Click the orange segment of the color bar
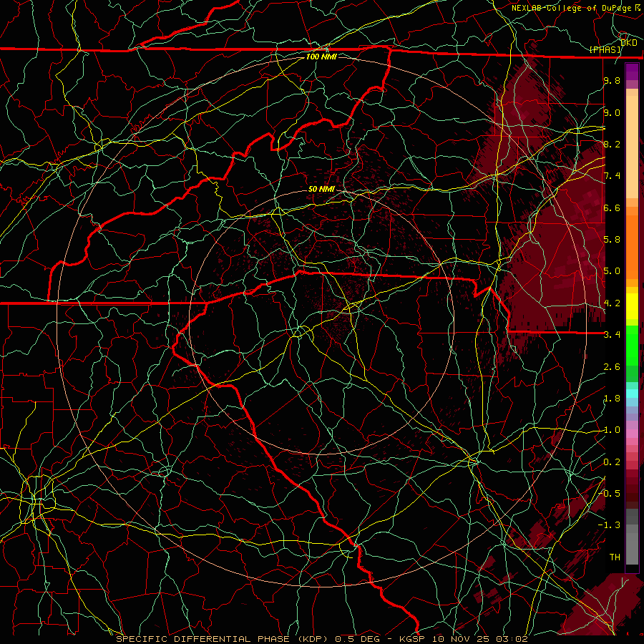Screen dimensions: 644x644 (x=632, y=246)
